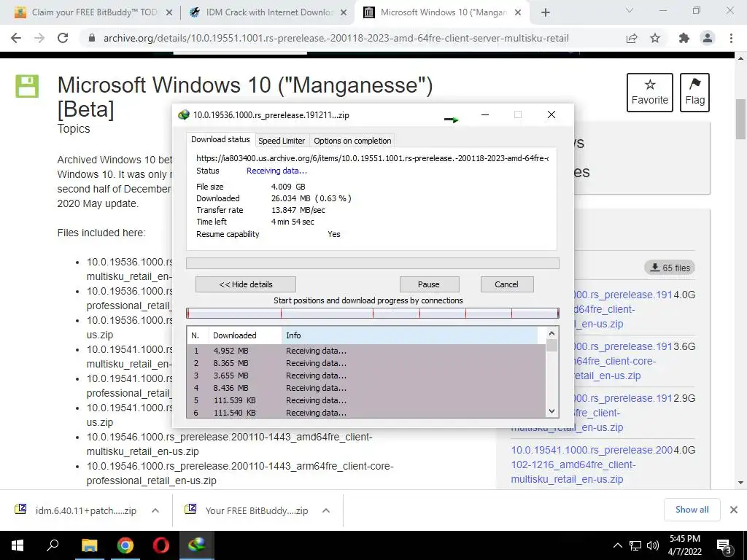
Task: Favorite this archive item
Action: click(649, 93)
